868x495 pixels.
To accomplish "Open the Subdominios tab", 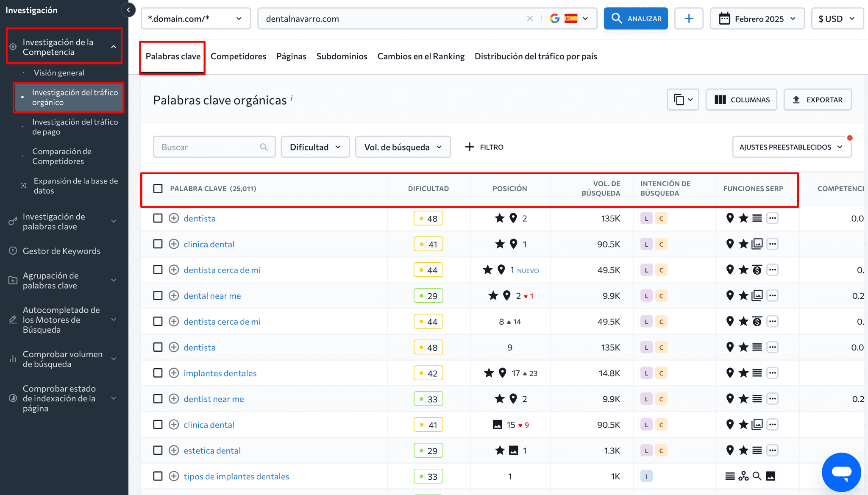I will coord(342,56).
